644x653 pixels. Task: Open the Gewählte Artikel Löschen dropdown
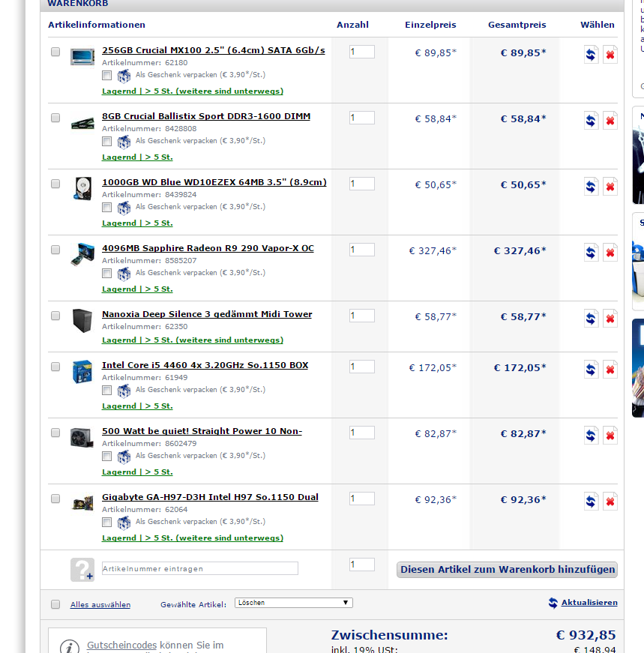[294, 603]
